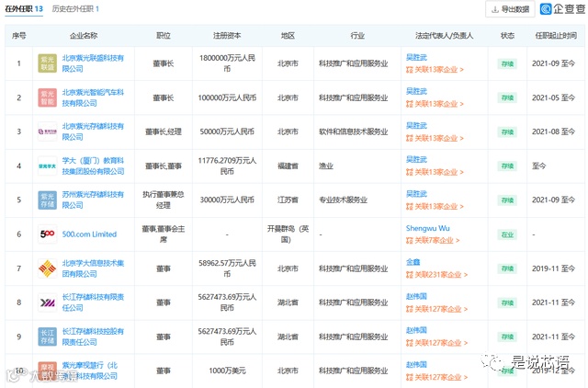
Task: Click the 北京学大信息技术 company logo icon
Action: point(47,268)
